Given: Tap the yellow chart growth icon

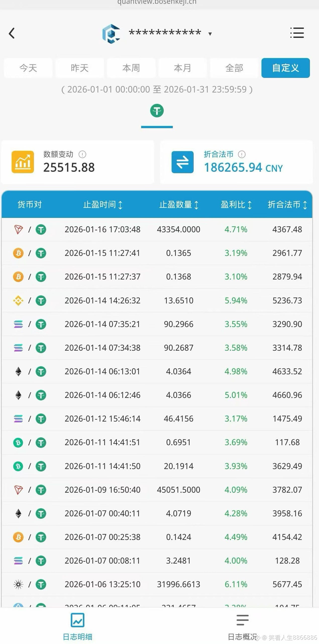Looking at the screenshot, I should 23,162.
